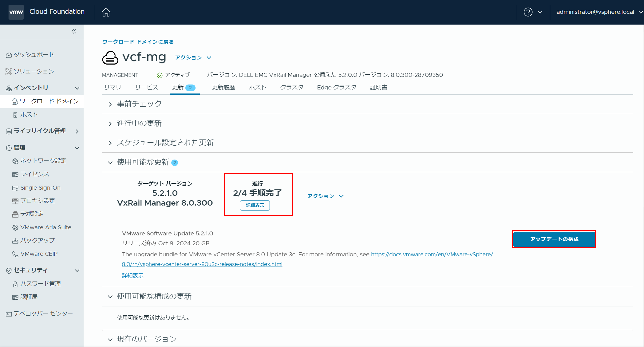The width and height of the screenshot is (644, 347).
Task: Click the Single Sign-On icon
Action: [x=15, y=188]
